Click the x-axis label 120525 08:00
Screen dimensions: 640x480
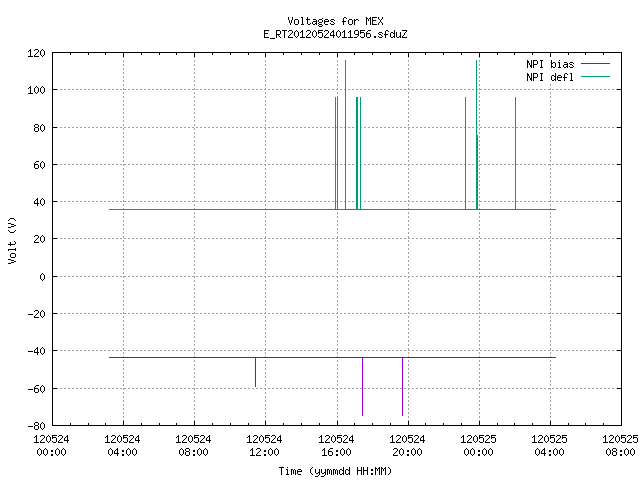click(x=620, y=446)
